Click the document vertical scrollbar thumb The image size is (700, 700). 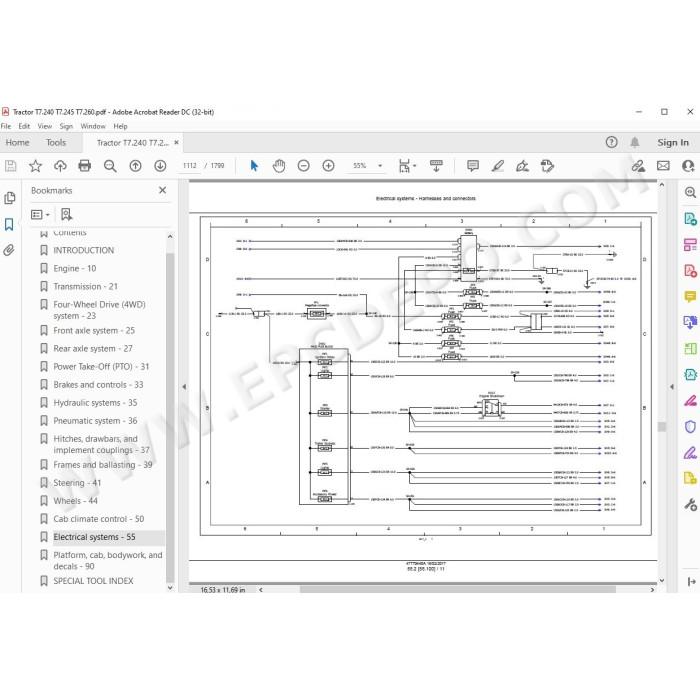662,427
